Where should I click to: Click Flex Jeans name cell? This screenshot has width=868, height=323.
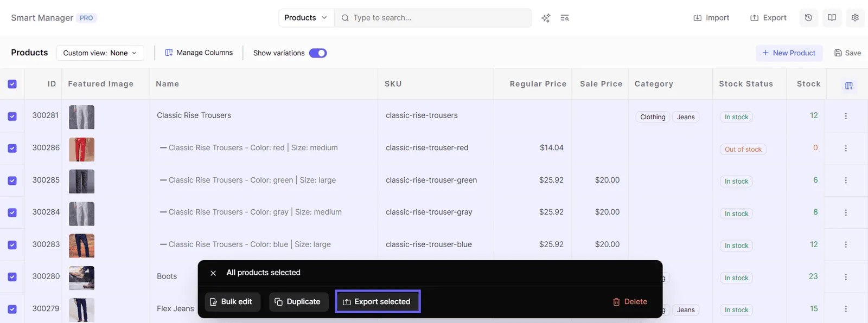coord(175,309)
